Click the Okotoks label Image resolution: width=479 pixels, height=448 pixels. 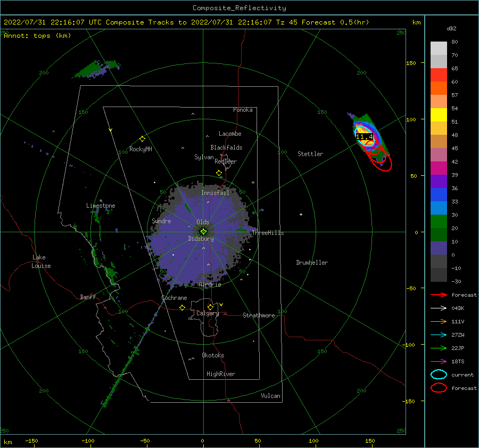[213, 355]
